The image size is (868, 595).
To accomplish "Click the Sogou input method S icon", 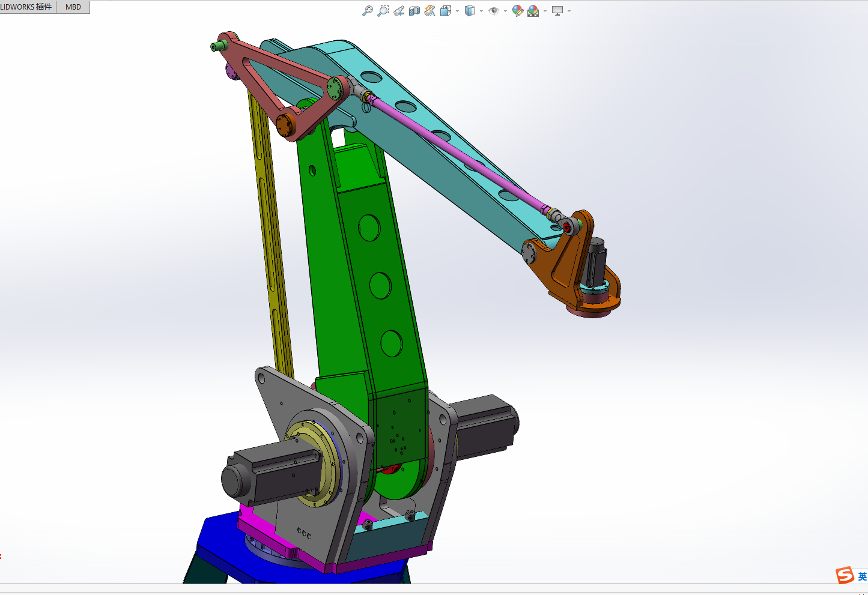I will click(845, 575).
